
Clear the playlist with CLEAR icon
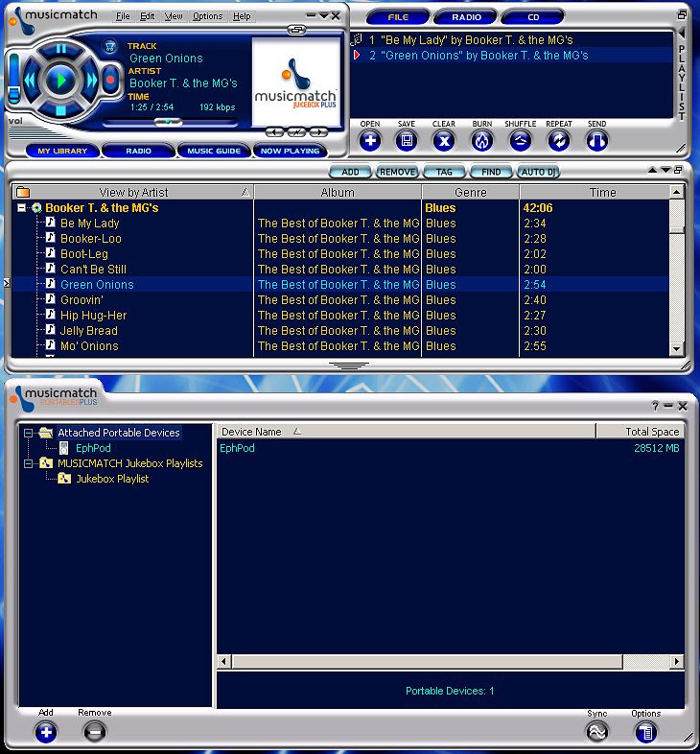pos(444,141)
